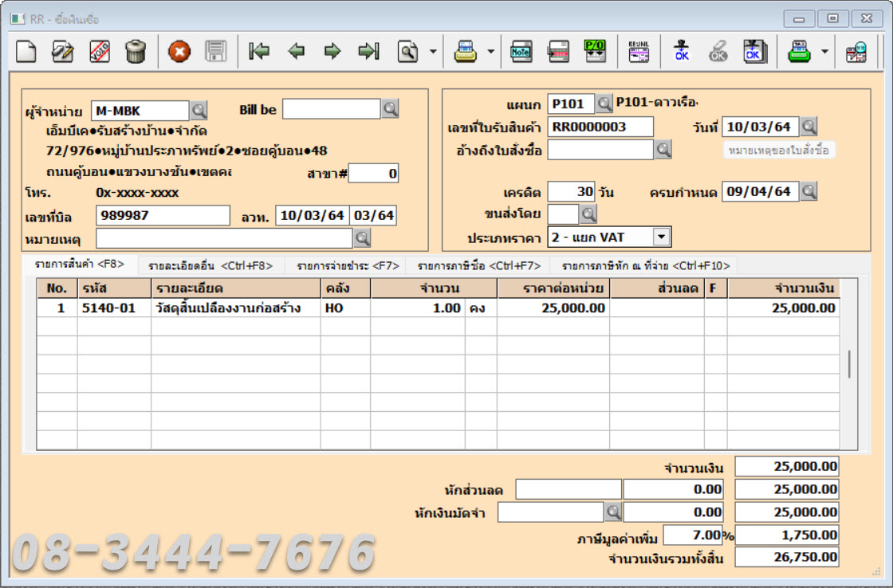Create a new document with the blank page icon
Image resolution: width=893 pixels, height=588 pixels.
click(x=26, y=52)
